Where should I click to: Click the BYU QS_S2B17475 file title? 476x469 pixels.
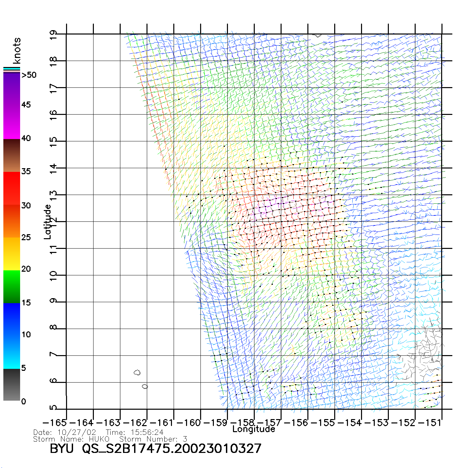(x=155, y=448)
